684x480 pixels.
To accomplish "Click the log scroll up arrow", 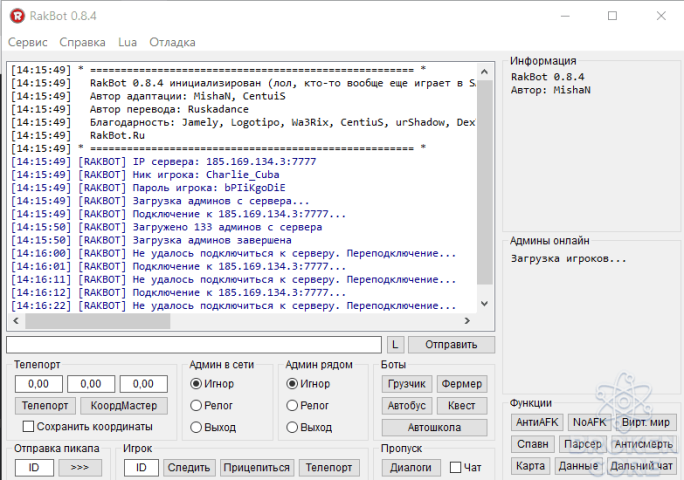I will coord(485,71).
